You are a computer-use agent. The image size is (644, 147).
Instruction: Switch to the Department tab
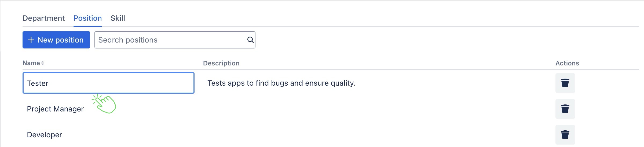(43, 18)
